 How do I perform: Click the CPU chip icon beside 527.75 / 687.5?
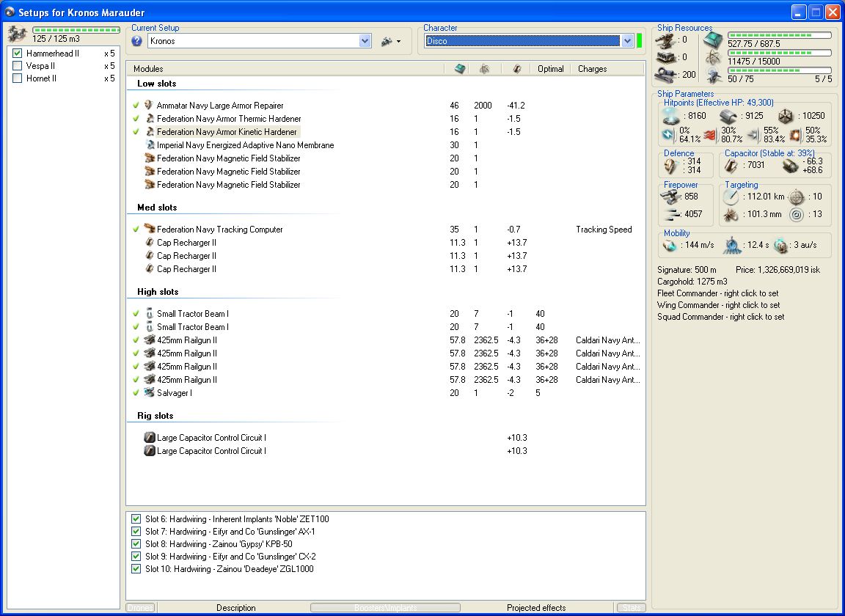pyautogui.click(x=714, y=40)
